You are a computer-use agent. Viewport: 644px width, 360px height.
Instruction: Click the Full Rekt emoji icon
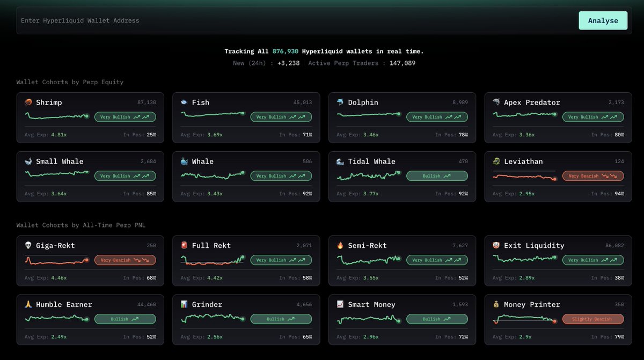point(185,246)
